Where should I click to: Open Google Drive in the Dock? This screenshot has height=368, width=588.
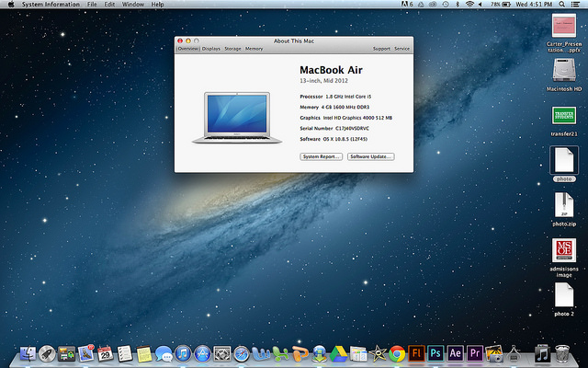pyautogui.click(x=339, y=353)
